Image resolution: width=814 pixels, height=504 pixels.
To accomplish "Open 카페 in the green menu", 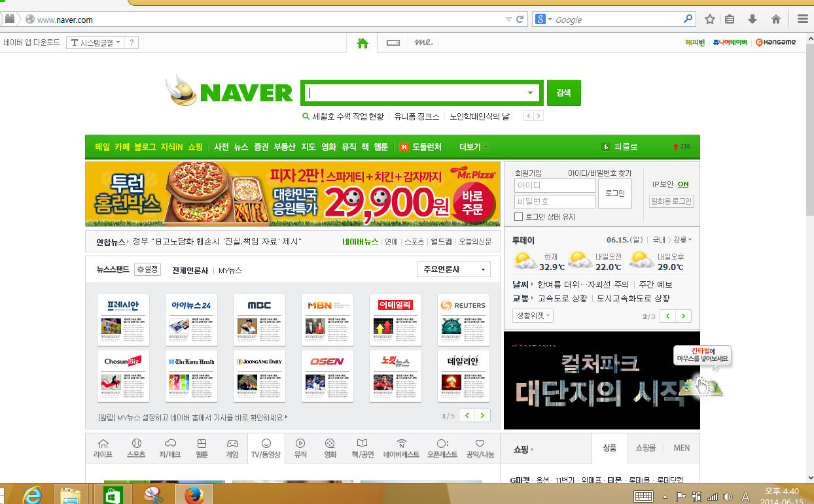I will (122, 147).
